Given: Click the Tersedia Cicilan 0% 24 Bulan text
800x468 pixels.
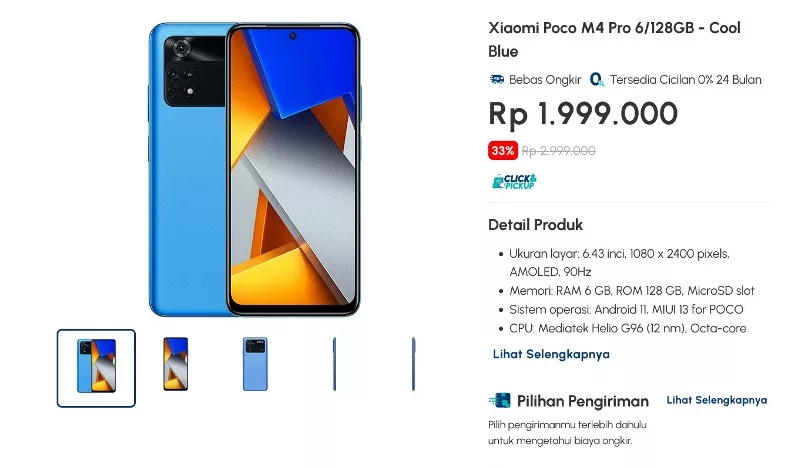Looking at the screenshot, I should point(686,80).
